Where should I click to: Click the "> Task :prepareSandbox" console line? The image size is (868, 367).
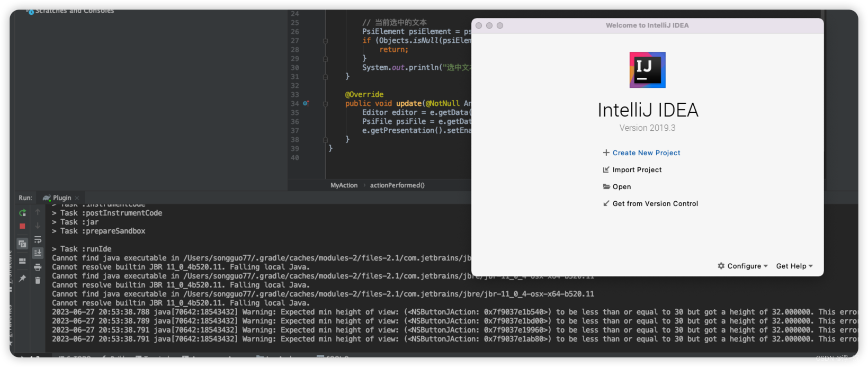coord(99,231)
